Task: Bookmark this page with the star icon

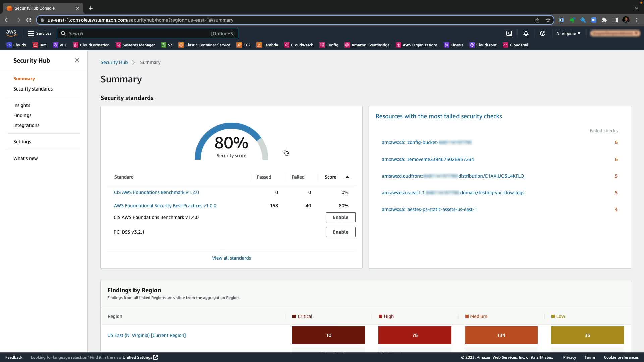Action: pyautogui.click(x=548, y=20)
